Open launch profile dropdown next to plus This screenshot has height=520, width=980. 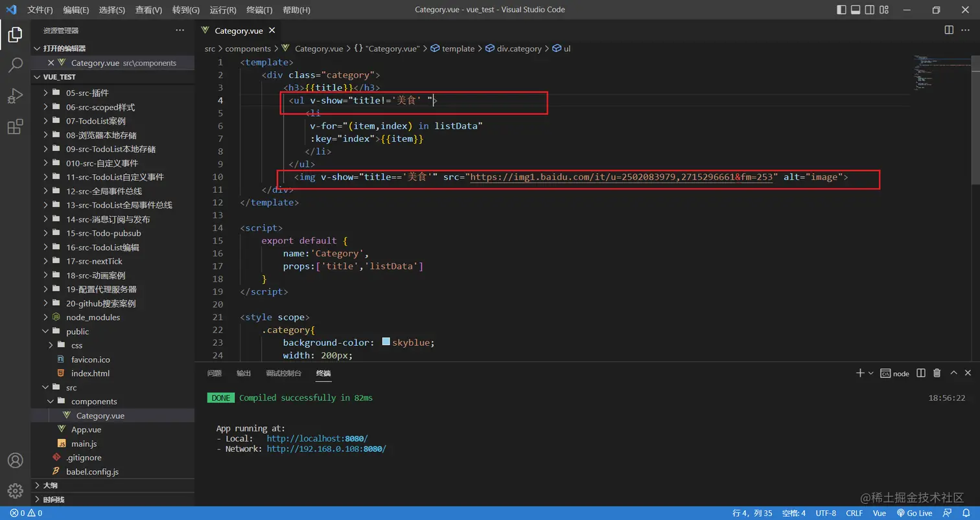pyautogui.click(x=870, y=373)
